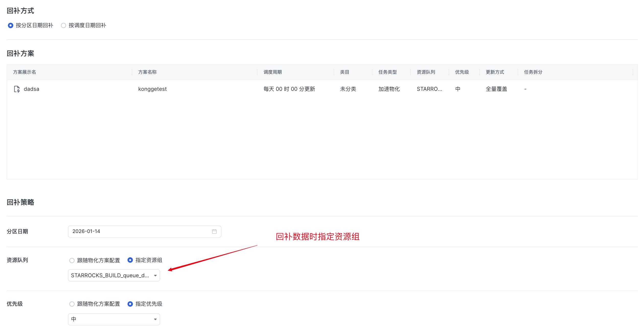The height and width of the screenshot is (332, 644).
Task: Click the arrow of STARROCKS_BUILD queue dropdown
Action: (155, 275)
